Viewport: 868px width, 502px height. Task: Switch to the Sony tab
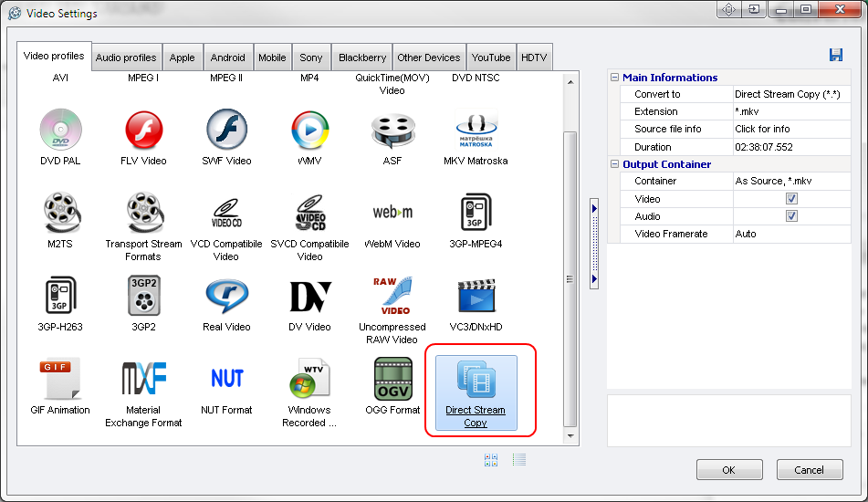click(311, 58)
